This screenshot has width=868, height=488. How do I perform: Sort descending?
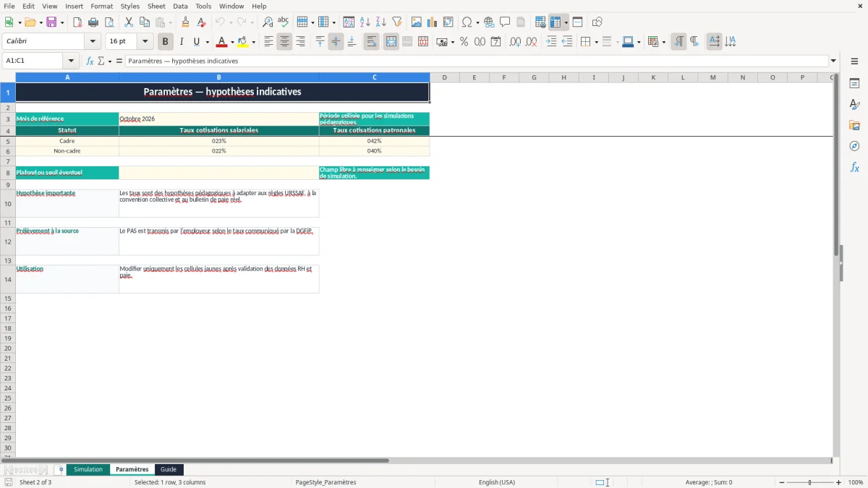point(381,22)
